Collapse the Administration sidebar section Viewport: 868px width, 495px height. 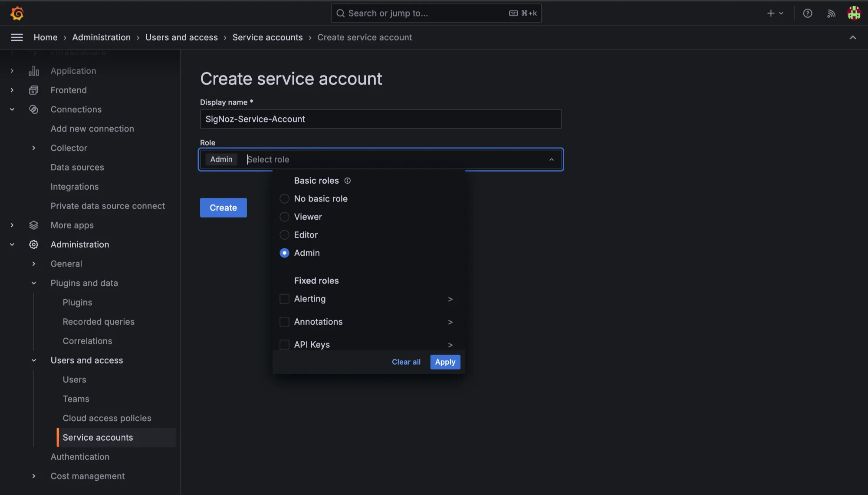pyautogui.click(x=12, y=244)
